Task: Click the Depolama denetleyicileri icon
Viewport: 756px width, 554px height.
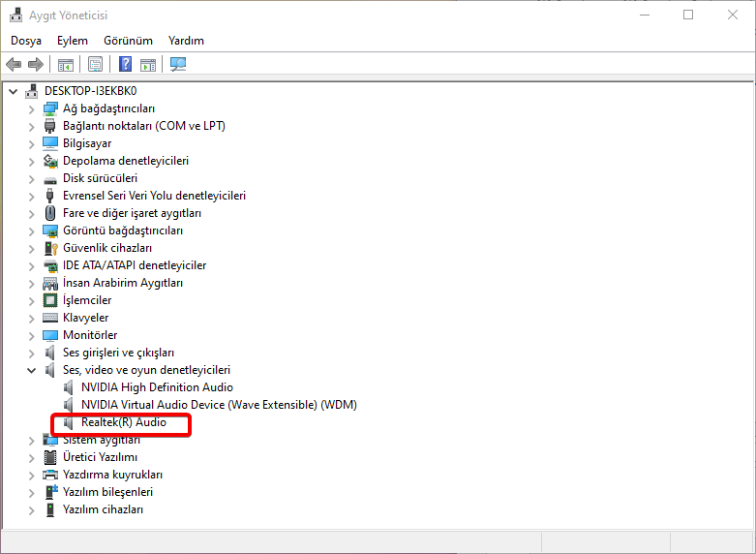Action: pos(50,161)
